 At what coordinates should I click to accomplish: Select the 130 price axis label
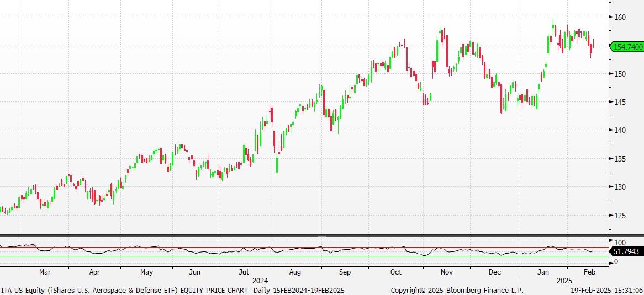tap(620, 187)
